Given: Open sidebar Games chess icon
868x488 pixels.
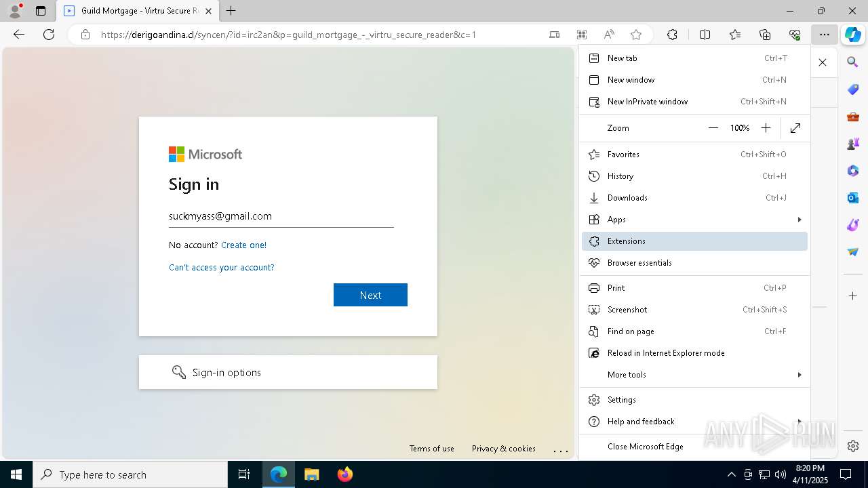Looking at the screenshot, I should coord(853,144).
